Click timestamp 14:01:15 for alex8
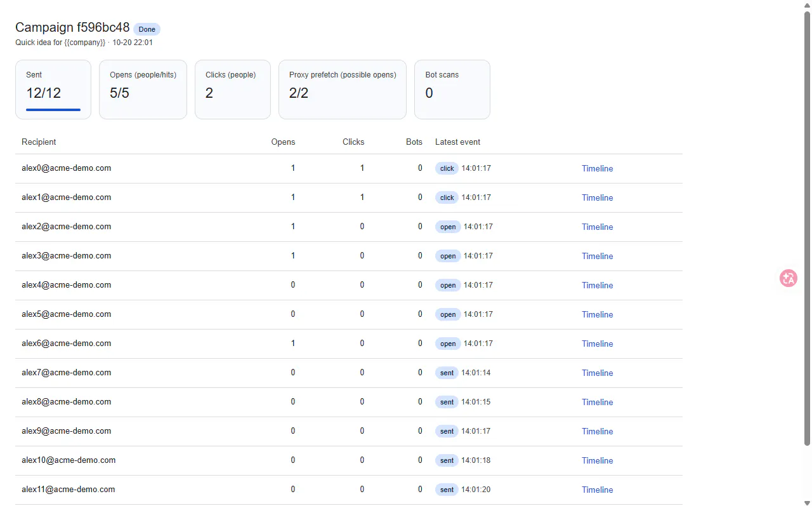The height and width of the screenshot is (508, 812). click(476, 402)
